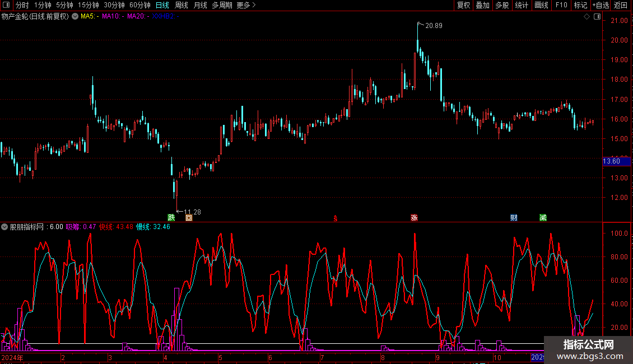Open the 多股 multi-stock view
Viewport: 633px width, 364px height.
point(502,5)
